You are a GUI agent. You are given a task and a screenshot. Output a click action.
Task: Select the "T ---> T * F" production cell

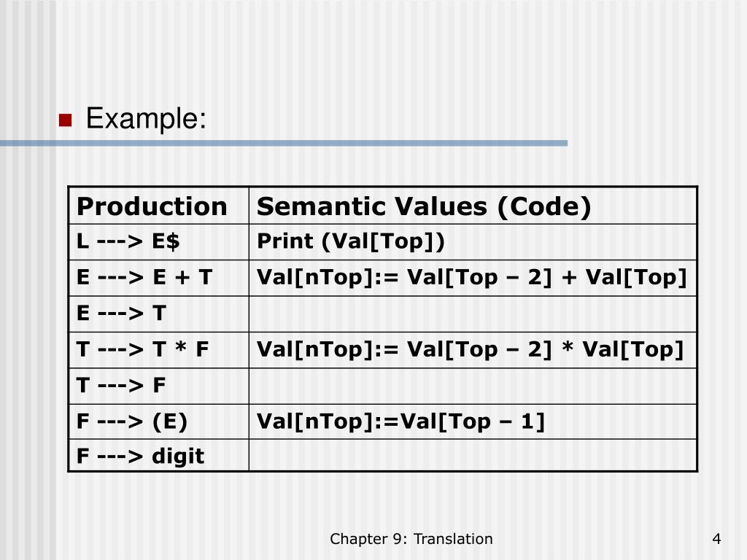pyautogui.click(x=143, y=350)
